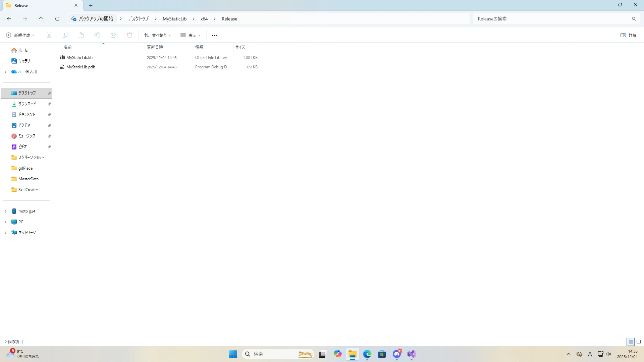
Task: Click the Rename icon in toolbar
Action: click(x=97, y=35)
